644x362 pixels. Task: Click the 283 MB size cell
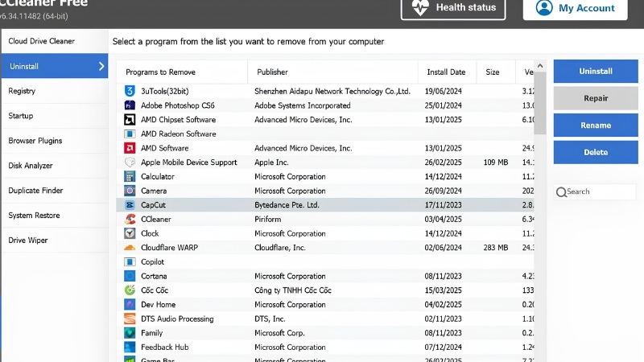(496, 248)
